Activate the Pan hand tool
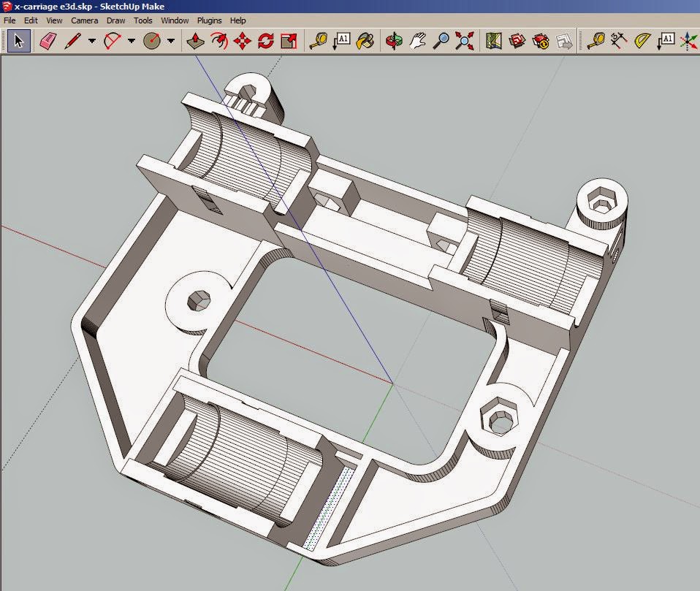Image resolution: width=700 pixels, height=591 pixels. (x=418, y=41)
